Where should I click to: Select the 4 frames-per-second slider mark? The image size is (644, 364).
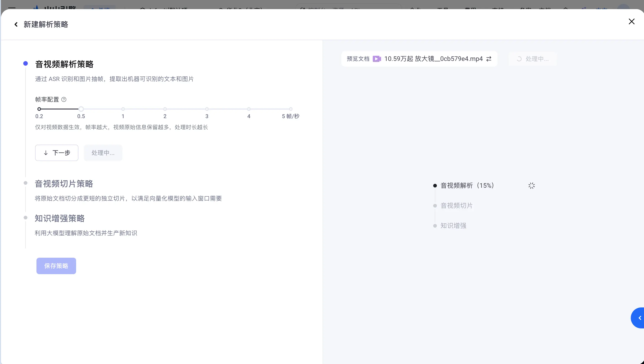[249, 109]
